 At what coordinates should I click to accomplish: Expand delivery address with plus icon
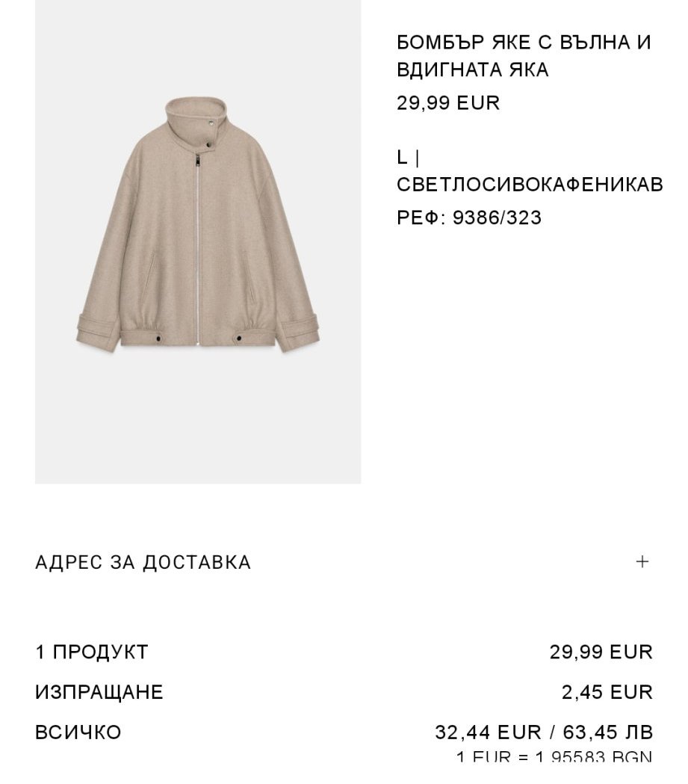click(642, 561)
